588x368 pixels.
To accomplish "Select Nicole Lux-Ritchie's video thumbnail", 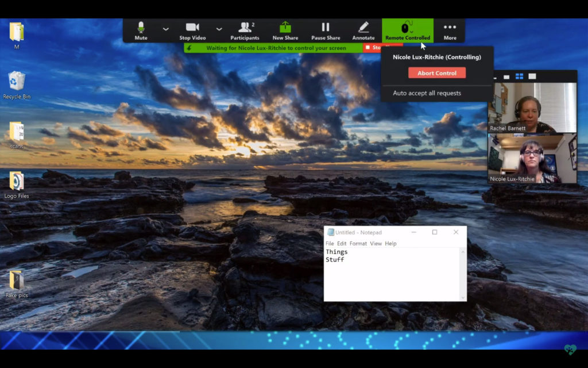I will [x=532, y=158].
